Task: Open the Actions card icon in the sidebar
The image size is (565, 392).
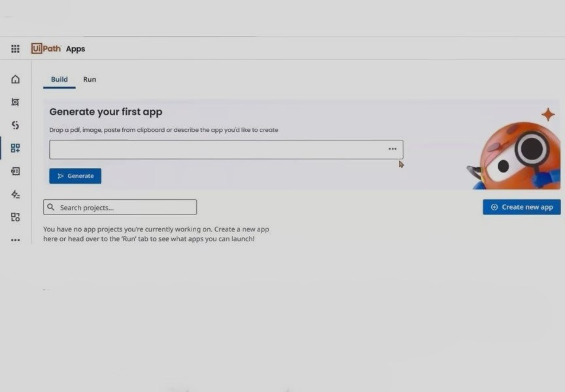Action: pos(15,171)
